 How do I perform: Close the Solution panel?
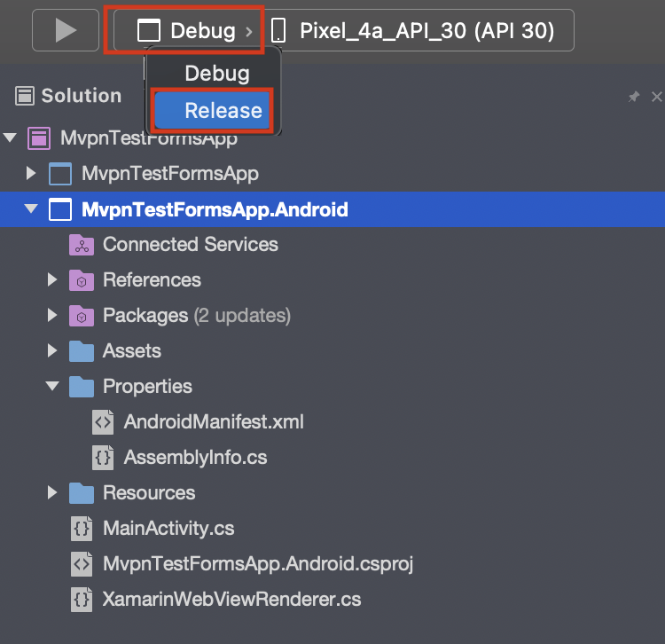pos(656,97)
